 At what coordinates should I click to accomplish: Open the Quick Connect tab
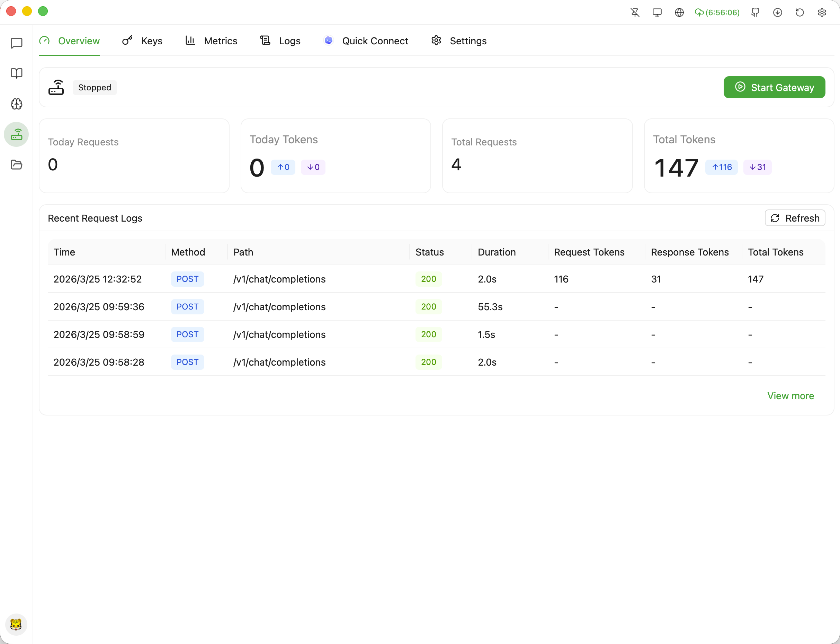pyautogui.click(x=366, y=41)
